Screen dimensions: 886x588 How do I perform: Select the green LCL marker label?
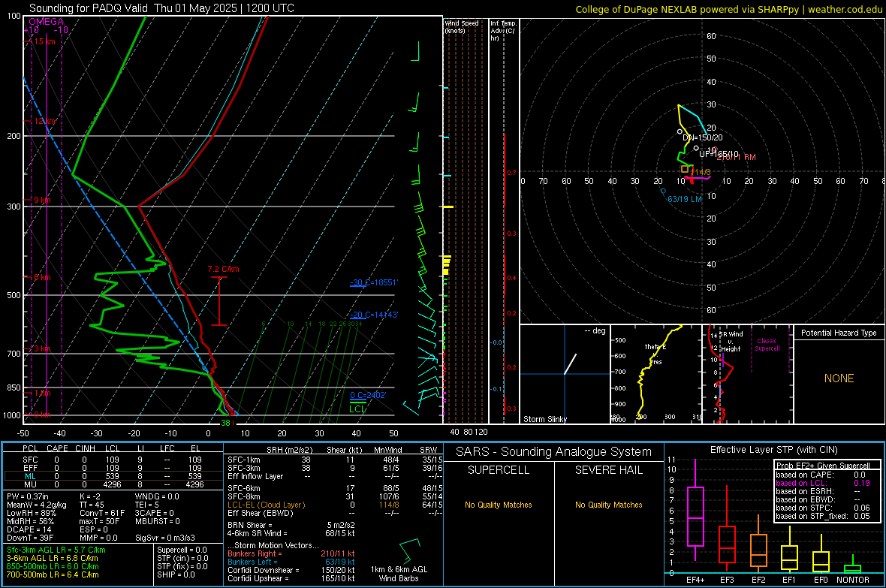coord(357,409)
